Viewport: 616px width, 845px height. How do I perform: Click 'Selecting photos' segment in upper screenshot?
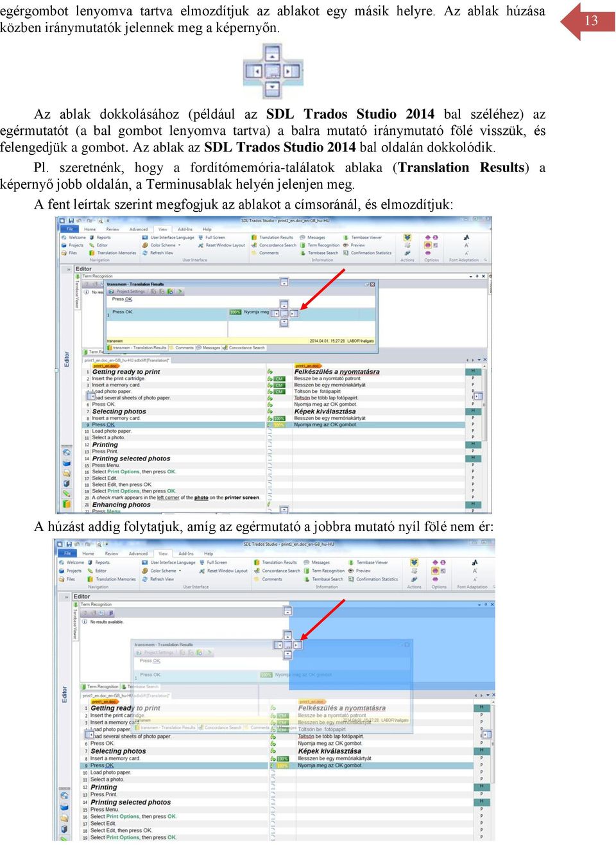click(119, 412)
